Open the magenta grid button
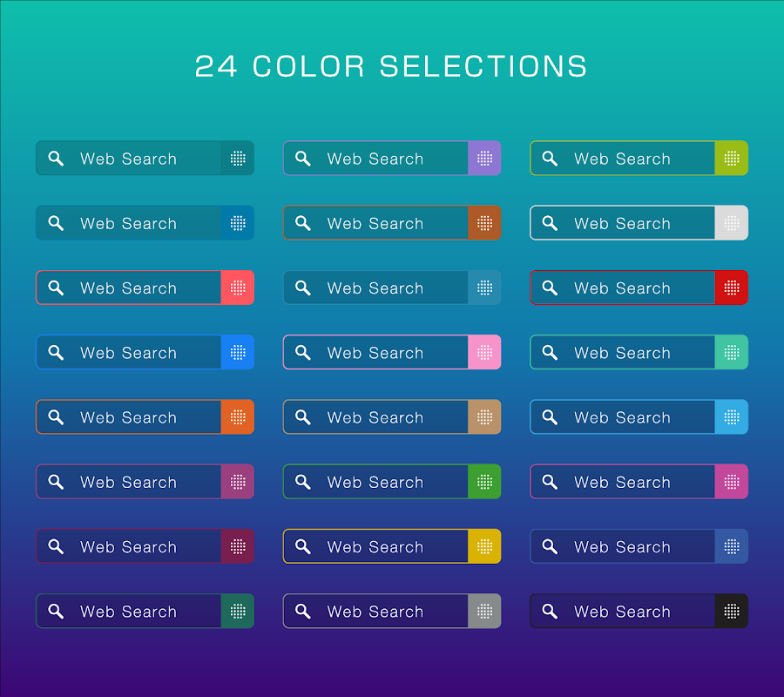Viewport: 784px width, 697px height. click(732, 482)
